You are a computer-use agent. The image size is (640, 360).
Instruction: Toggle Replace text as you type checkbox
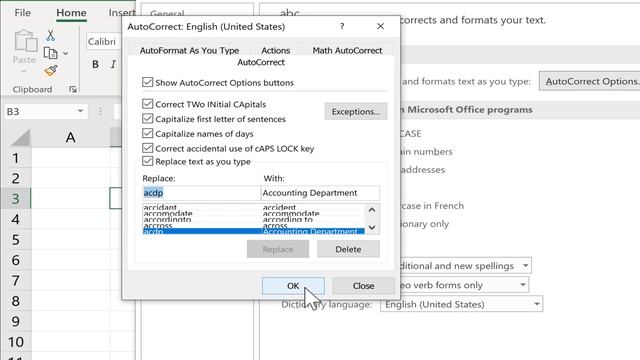[x=147, y=161]
